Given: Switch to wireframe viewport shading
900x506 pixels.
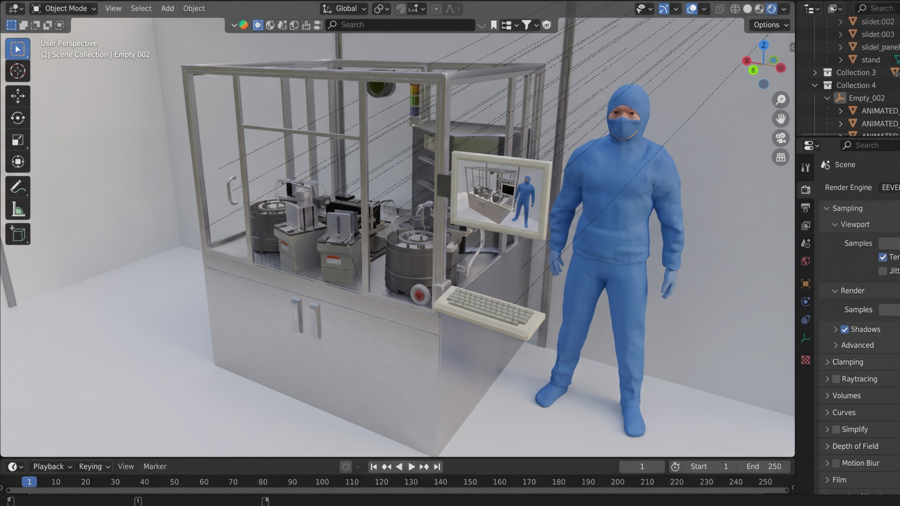Looking at the screenshot, I should pyautogui.click(x=735, y=9).
